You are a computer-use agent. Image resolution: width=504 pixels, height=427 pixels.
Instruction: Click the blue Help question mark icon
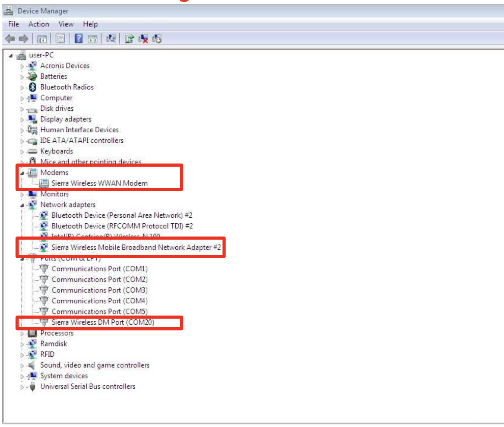(79, 39)
